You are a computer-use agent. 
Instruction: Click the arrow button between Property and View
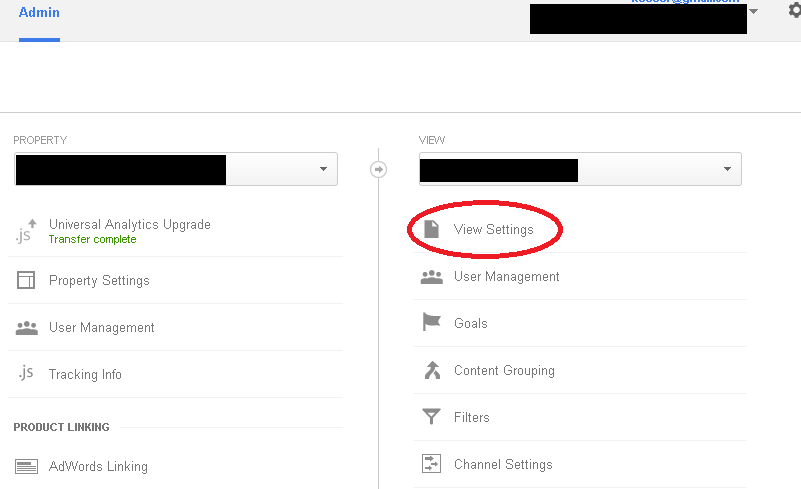point(378,169)
